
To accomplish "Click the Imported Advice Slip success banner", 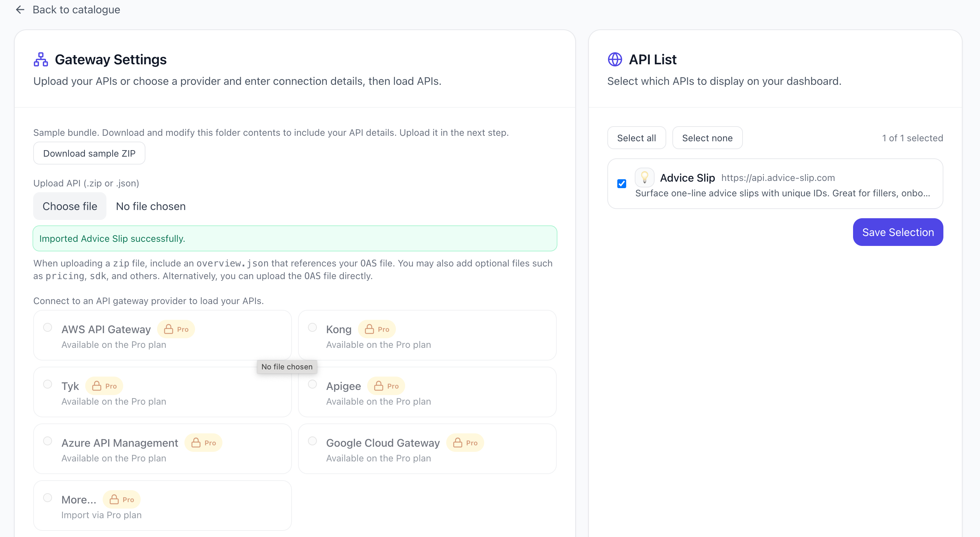I will coord(295,238).
